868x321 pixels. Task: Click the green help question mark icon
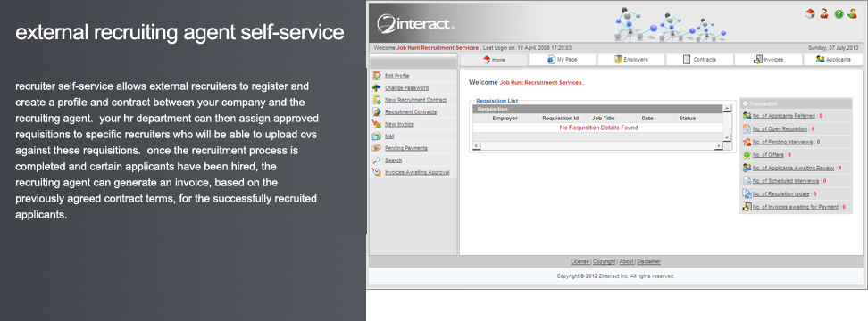[x=839, y=14]
